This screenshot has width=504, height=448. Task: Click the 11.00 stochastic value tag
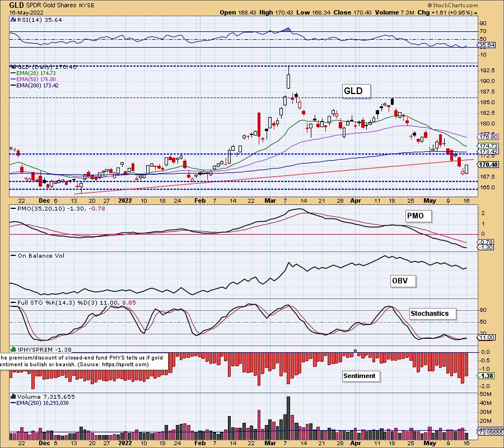coord(487,338)
